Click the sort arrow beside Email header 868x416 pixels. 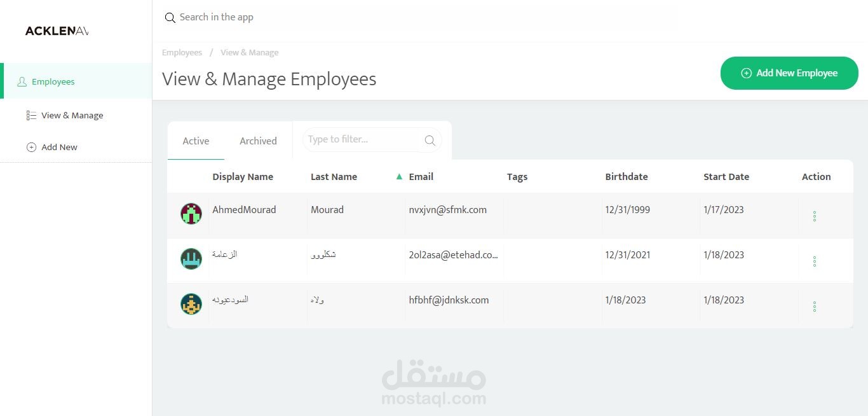(x=399, y=176)
